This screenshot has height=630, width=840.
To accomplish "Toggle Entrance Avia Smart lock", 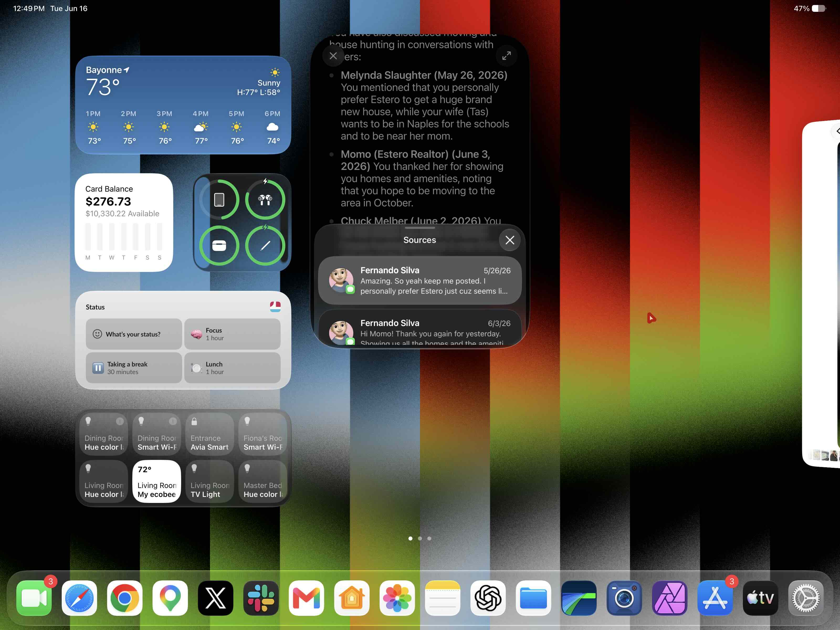I will coord(210,434).
